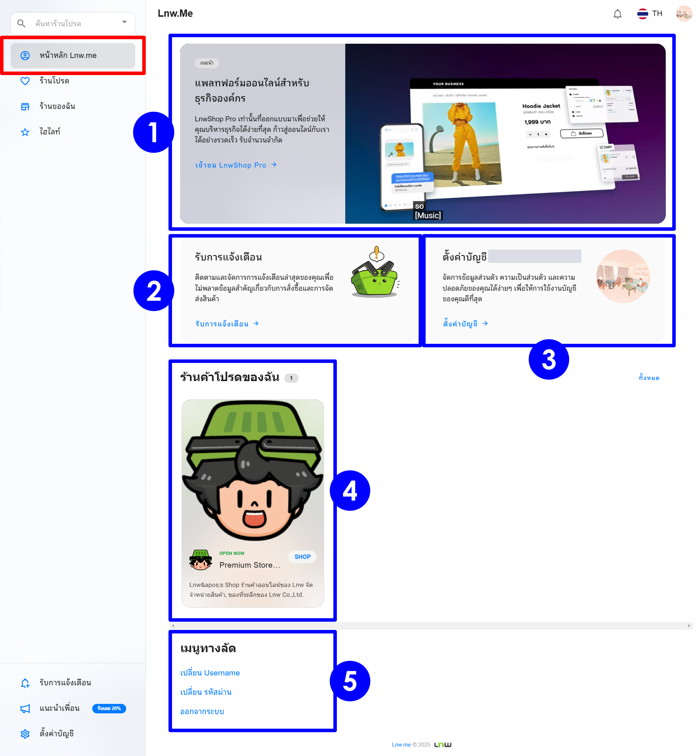The image size is (700, 756).
Task: Click the search magnifier icon in sidebar
Action: click(x=21, y=23)
